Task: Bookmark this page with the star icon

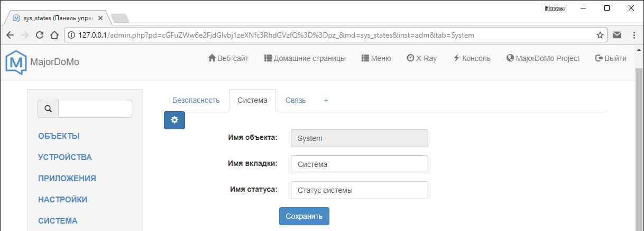Action: [x=600, y=35]
